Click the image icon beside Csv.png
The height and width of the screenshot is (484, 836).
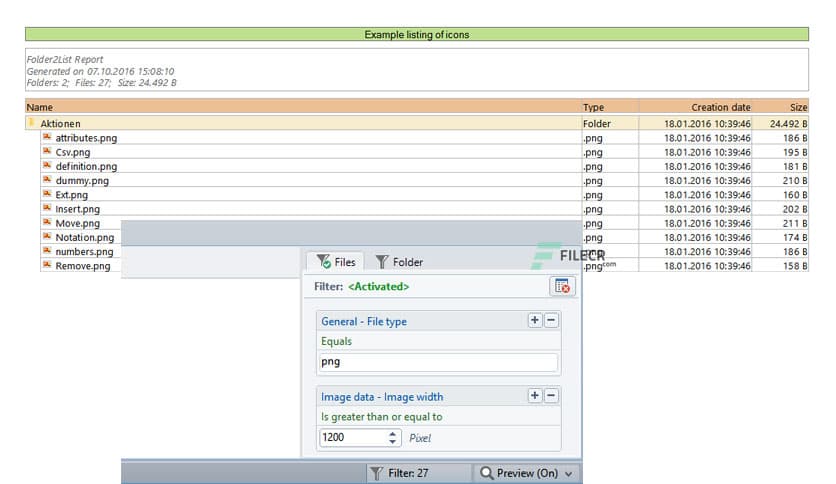47,151
